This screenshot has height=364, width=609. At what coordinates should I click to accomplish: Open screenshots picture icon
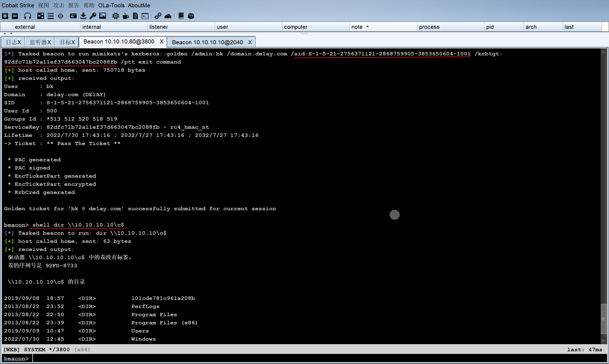coord(102,16)
